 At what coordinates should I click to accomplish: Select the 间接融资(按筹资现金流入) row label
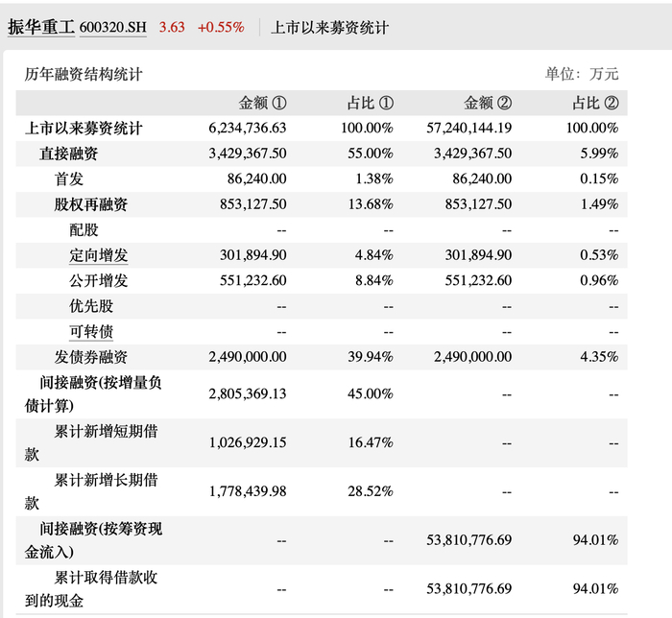coord(93,540)
